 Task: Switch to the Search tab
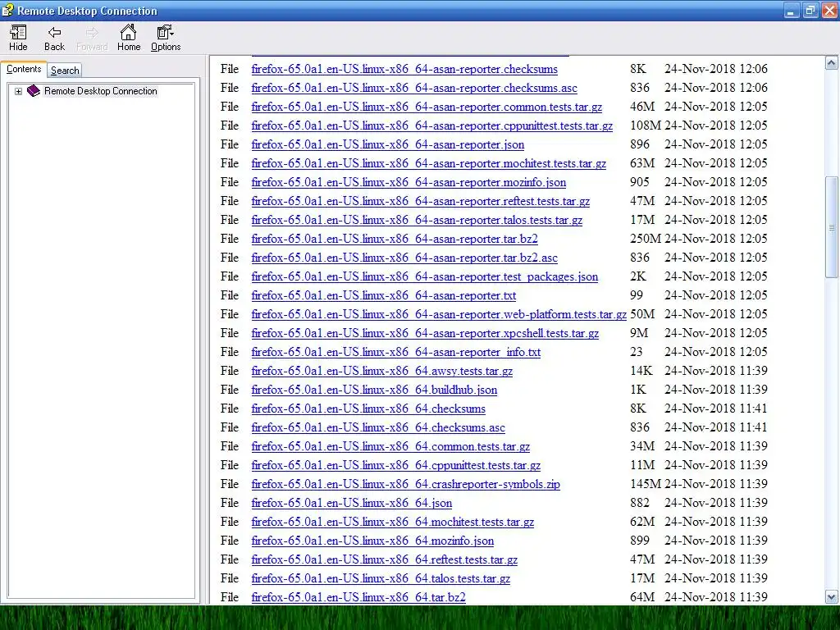pyautogui.click(x=65, y=71)
